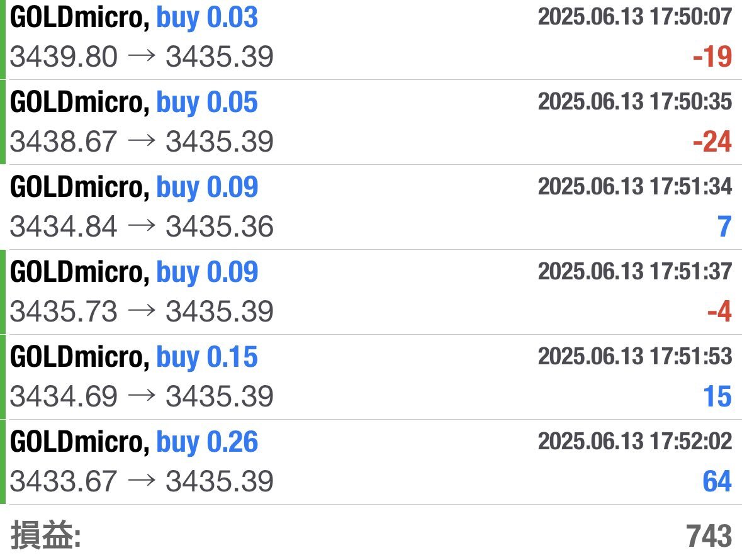This screenshot has width=742, height=560.
Task: Click the timestamp 2025.06.13 17:52:02
Action: (x=634, y=442)
